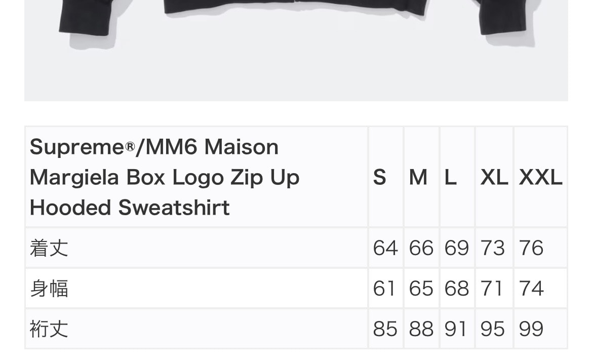Click the 身幅 row label
592x364 pixels.
[49, 289]
